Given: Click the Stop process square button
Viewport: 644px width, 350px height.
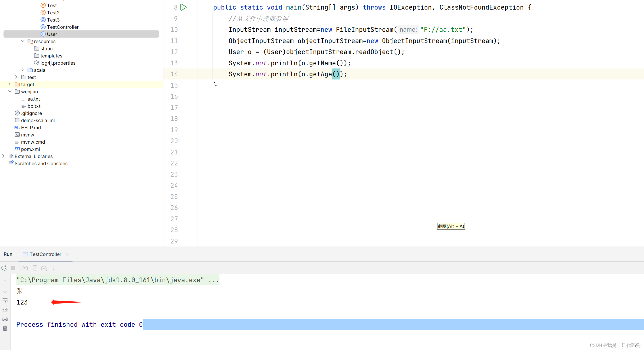Looking at the screenshot, I should [13, 268].
